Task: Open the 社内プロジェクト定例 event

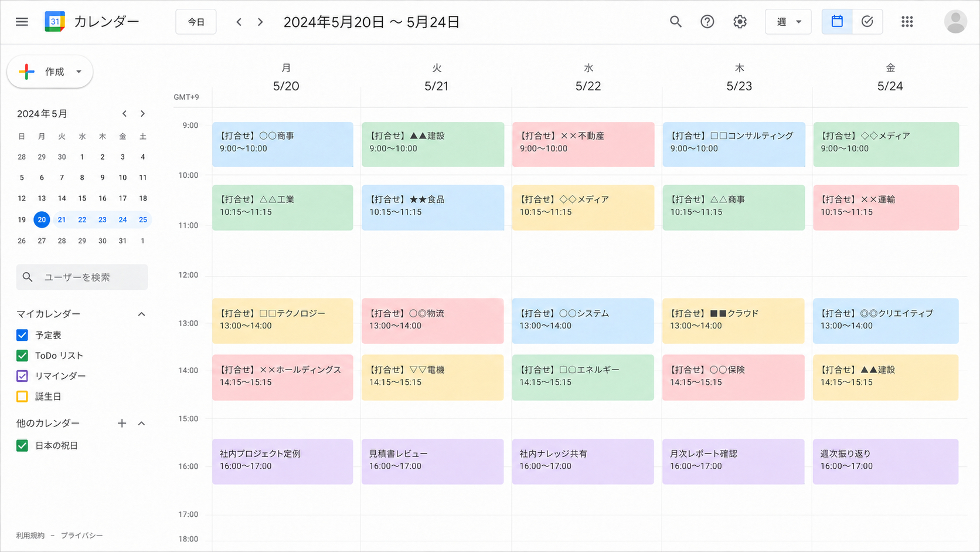Action: click(283, 462)
